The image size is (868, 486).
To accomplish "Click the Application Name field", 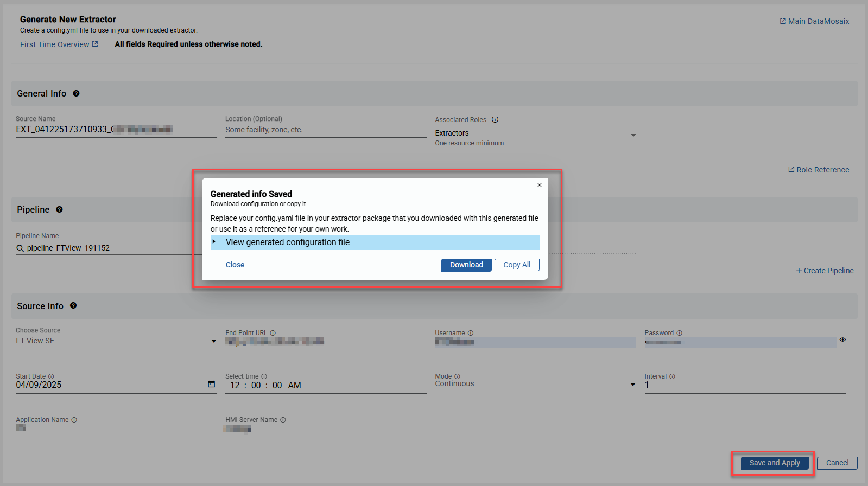I will pos(116,429).
